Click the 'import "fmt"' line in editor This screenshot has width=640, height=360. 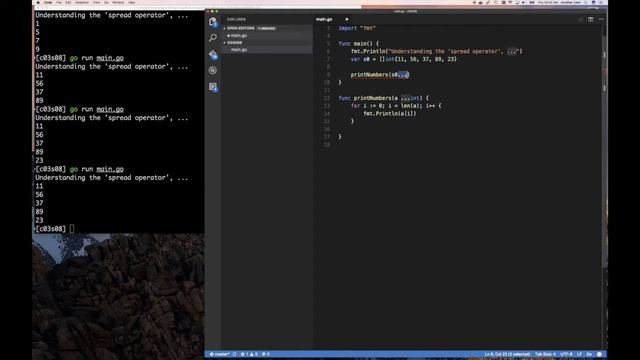[x=357, y=28]
